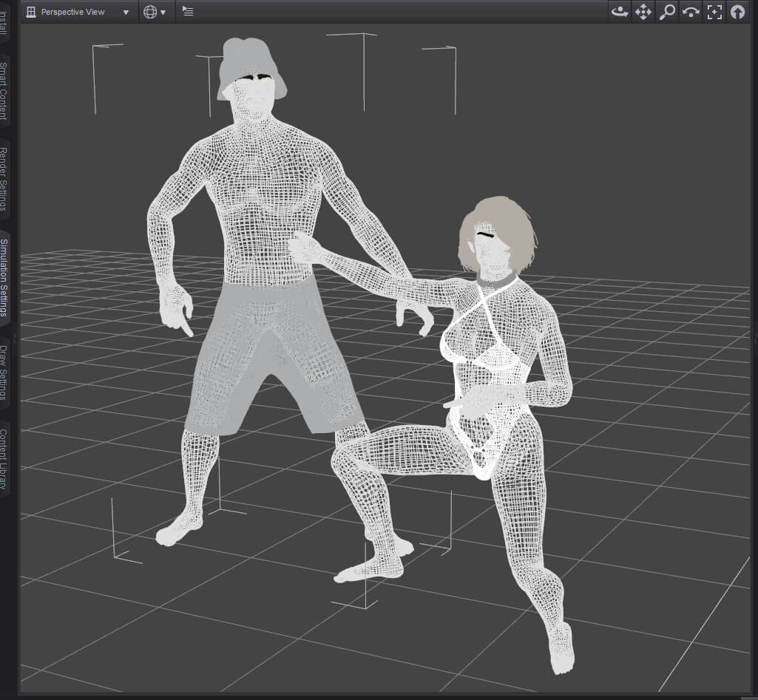Viewport: 758px width, 700px height.
Task: Show the Draw Settings side tab
Action: point(4,373)
